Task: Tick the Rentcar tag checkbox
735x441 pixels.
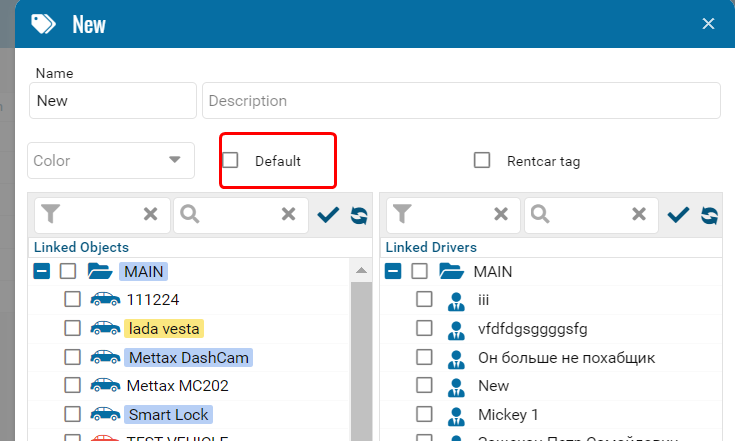Action: (482, 160)
